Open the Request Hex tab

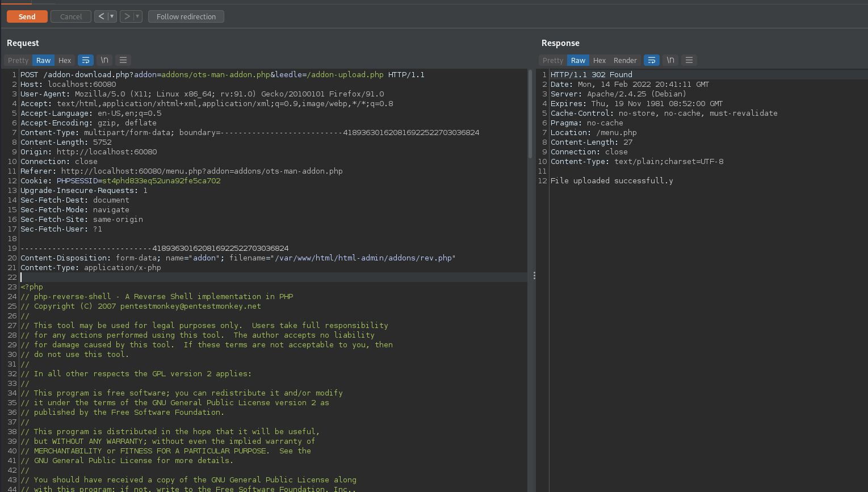65,60
